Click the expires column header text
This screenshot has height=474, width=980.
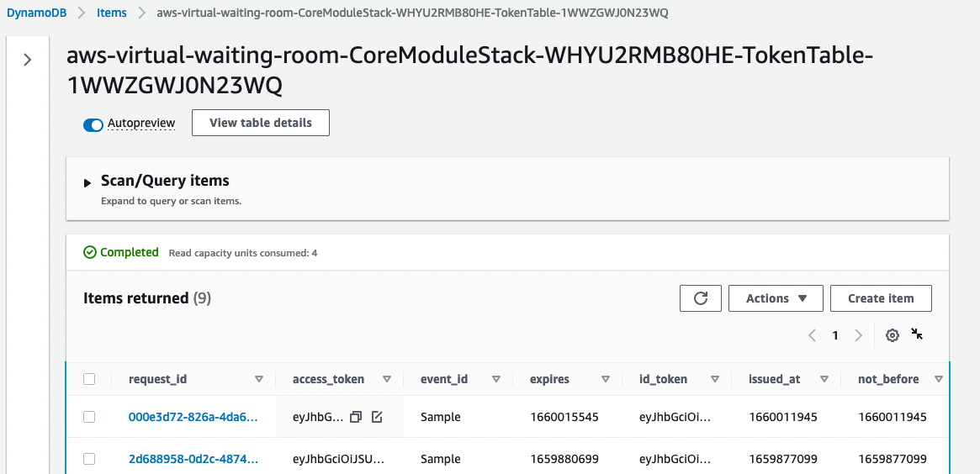pyautogui.click(x=549, y=379)
